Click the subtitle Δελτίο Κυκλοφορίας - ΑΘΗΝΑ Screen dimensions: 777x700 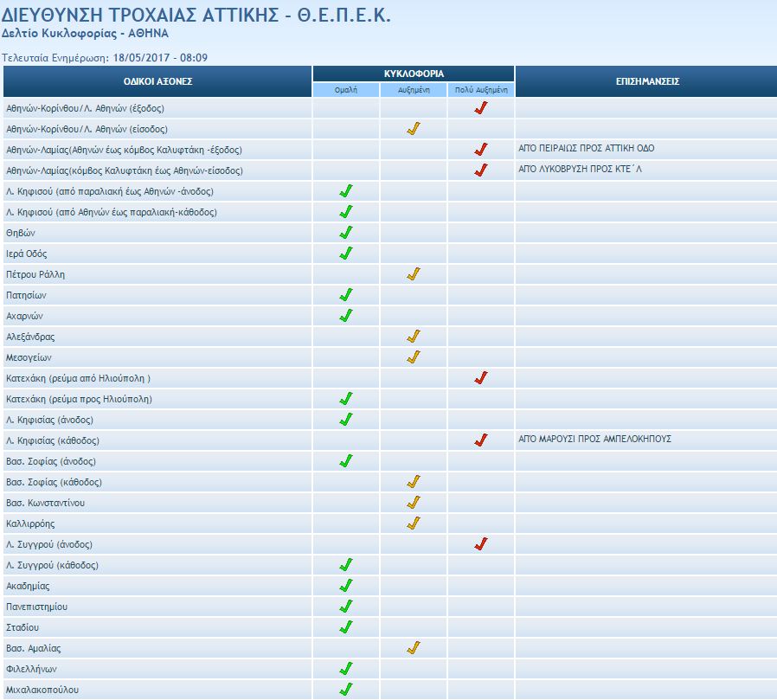click(85, 34)
